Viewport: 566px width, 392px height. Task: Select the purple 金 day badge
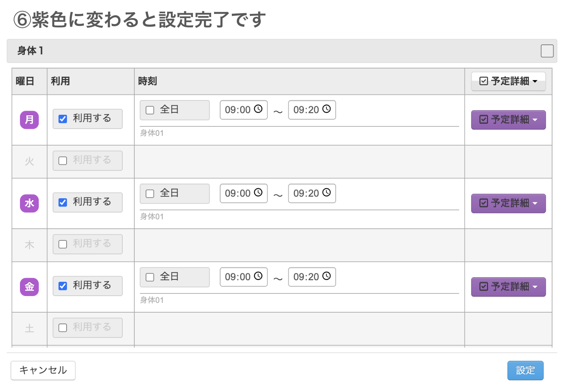coord(29,287)
